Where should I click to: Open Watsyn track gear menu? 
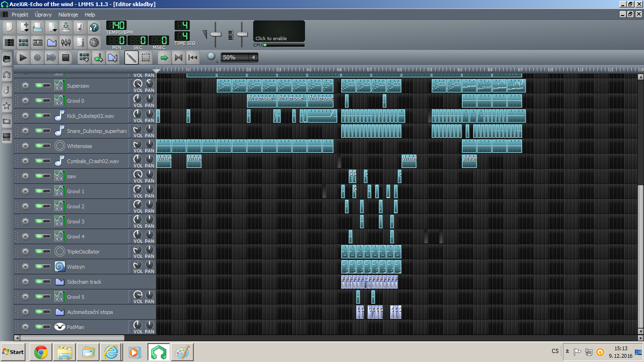point(25,267)
